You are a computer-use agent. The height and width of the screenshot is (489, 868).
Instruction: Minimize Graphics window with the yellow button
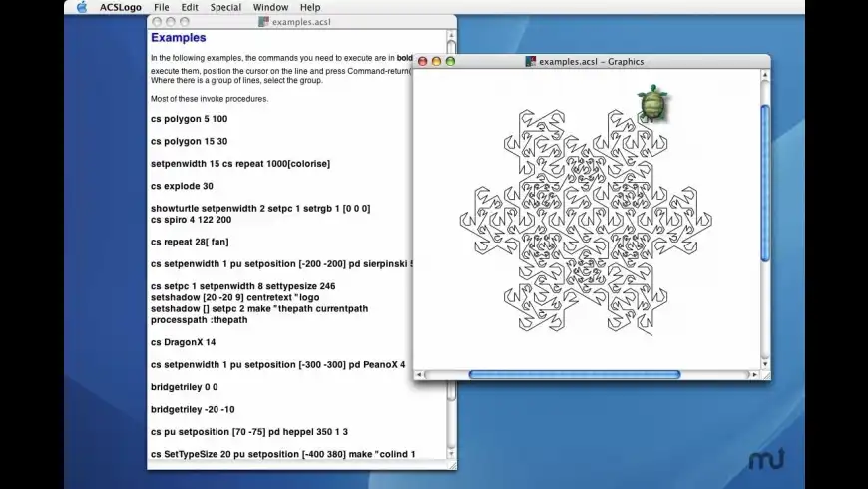[436, 62]
